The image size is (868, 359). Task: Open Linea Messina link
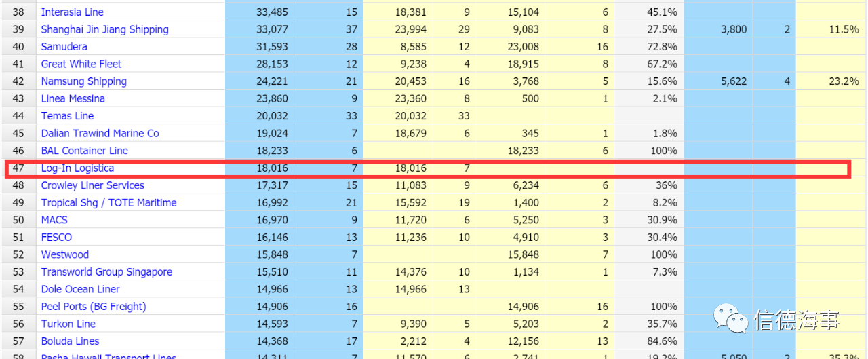click(73, 98)
